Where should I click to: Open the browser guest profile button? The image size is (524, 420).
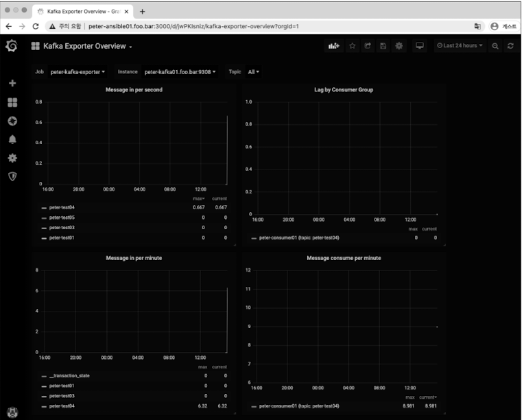tap(503, 26)
